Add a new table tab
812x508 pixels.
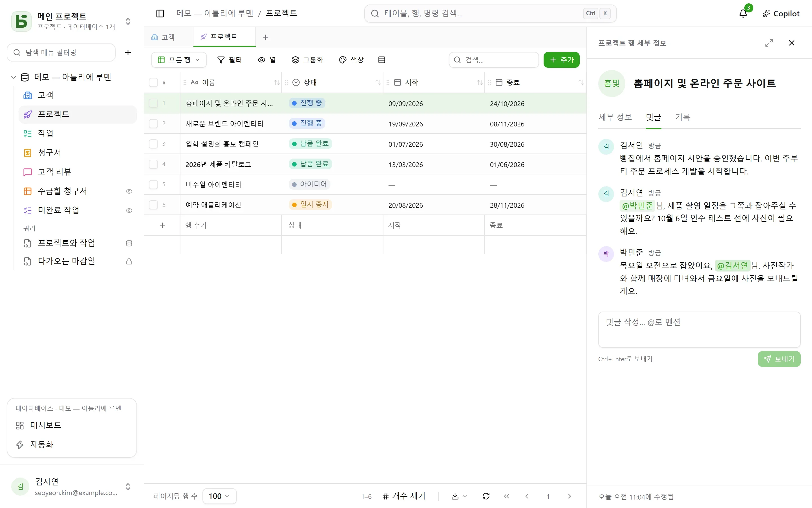click(x=265, y=37)
